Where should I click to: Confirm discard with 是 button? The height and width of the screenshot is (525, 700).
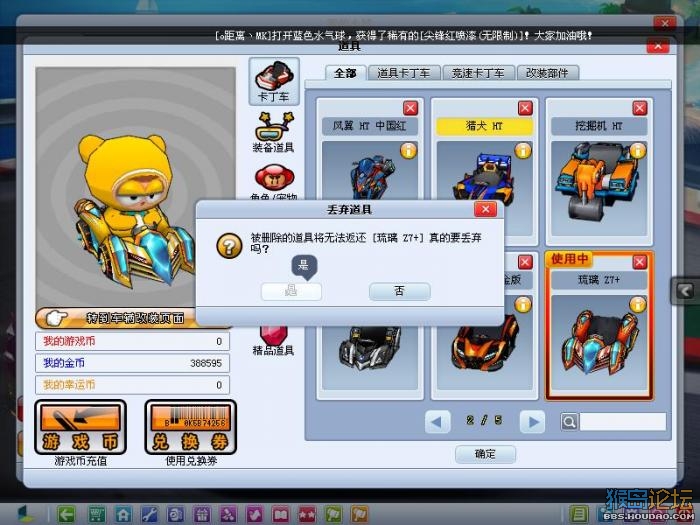point(291,292)
